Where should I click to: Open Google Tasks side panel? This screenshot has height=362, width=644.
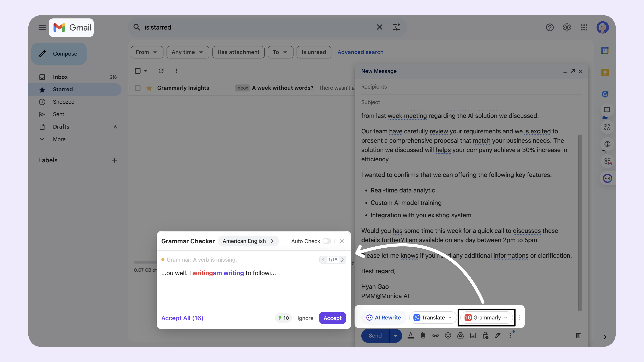point(605,94)
